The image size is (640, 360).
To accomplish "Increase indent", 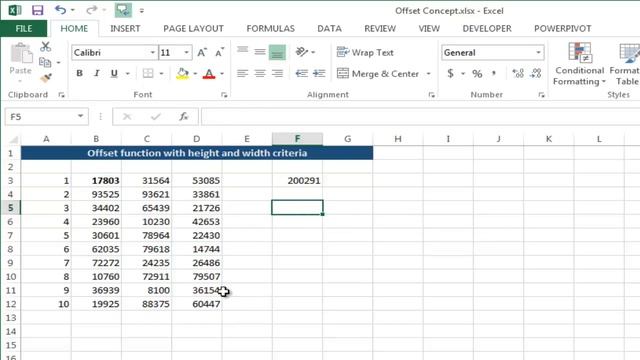I will point(319,73).
